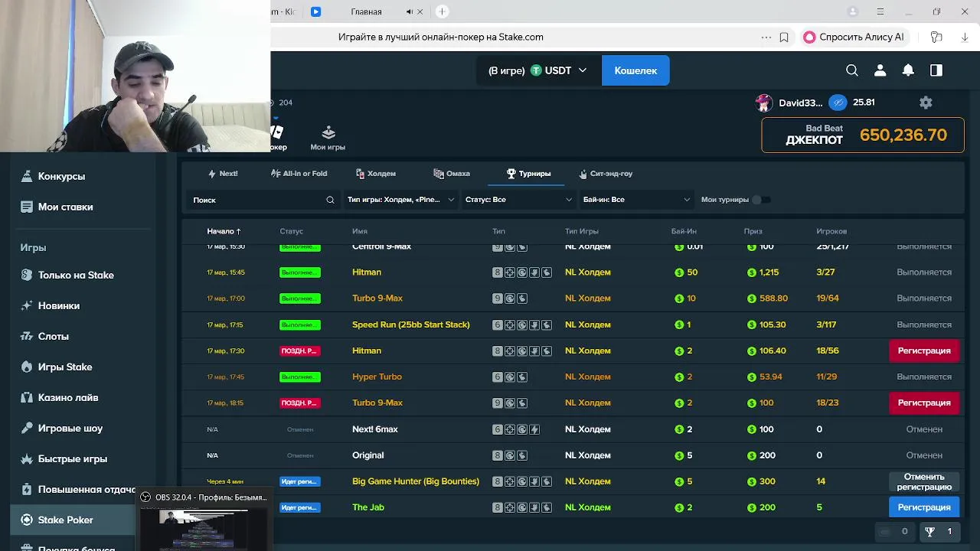
Task: Click the Turbo 9-Max 17:00 row name
Action: [x=377, y=298]
